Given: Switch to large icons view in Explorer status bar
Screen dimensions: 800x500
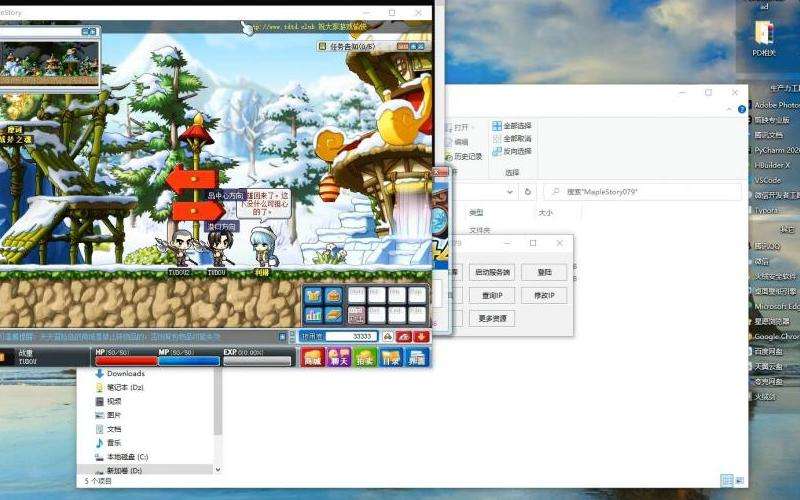Looking at the screenshot, I should [739, 480].
